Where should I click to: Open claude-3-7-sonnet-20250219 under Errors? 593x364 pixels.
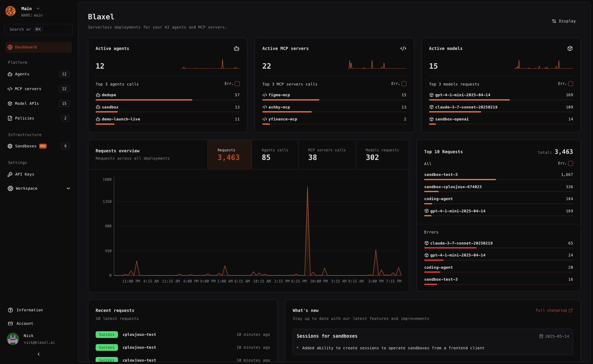(499, 245)
